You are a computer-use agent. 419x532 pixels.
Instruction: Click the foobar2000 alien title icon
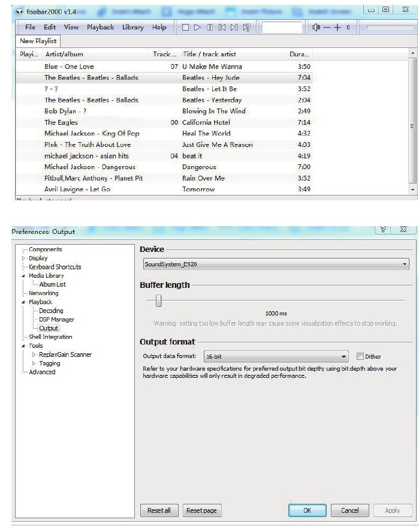tap(20, 12)
